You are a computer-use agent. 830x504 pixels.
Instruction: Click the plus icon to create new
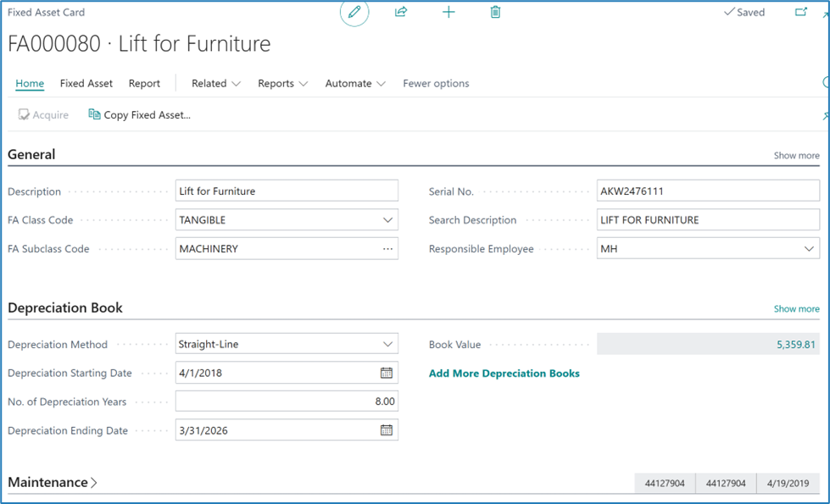pyautogui.click(x=448, y=12)
